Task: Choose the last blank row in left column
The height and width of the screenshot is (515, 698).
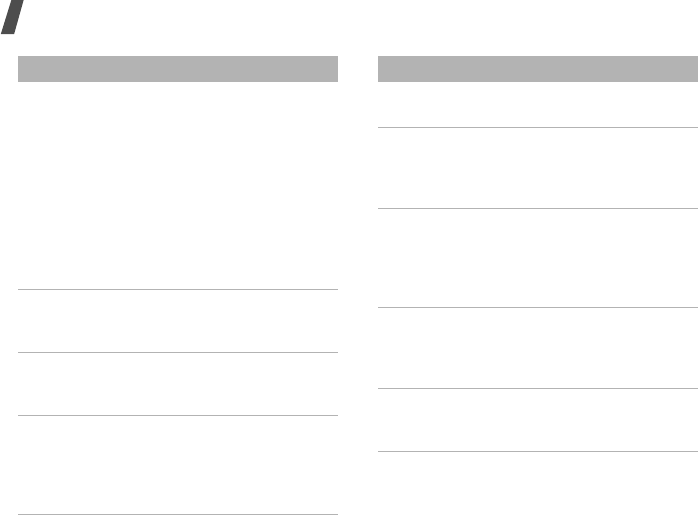Action: (178, 465)
